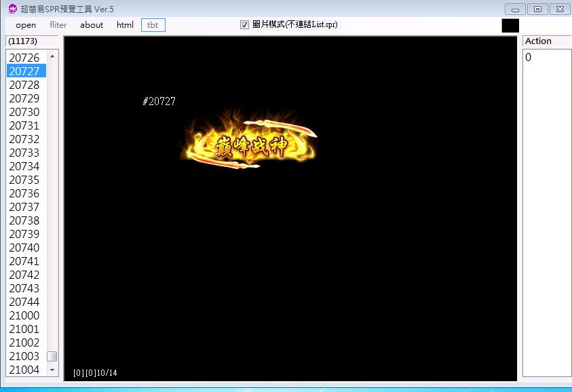Select list item 20731
The width and height of the screenshot is (572, 392).
pos(26,125)
